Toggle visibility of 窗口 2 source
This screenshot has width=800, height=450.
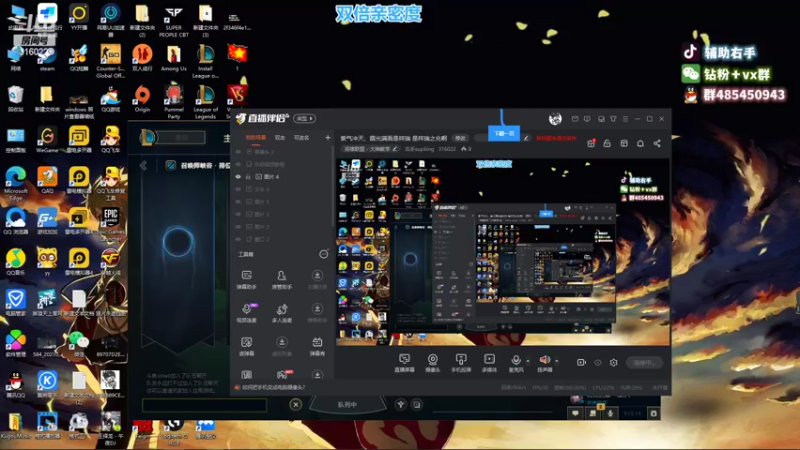pos(238,239)
